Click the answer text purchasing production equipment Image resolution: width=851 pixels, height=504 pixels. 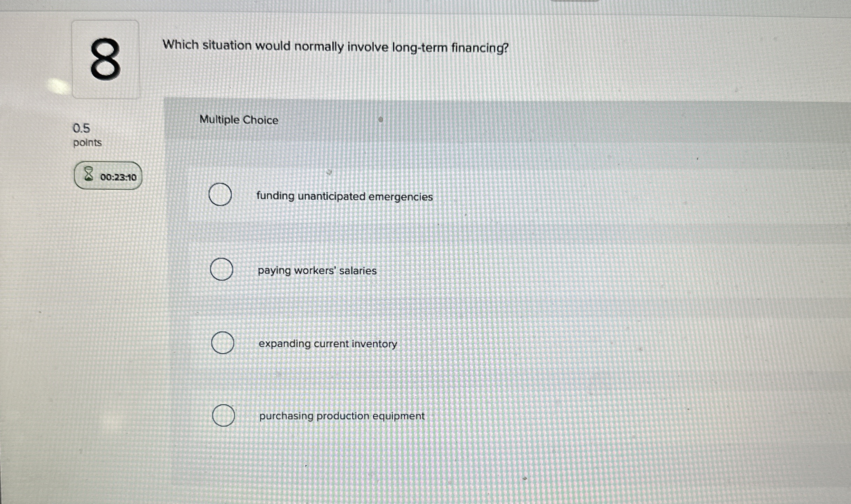click(x=342, y=416)
